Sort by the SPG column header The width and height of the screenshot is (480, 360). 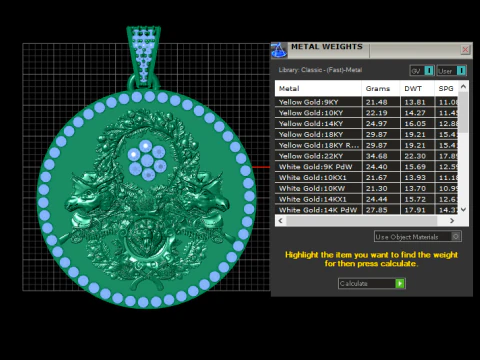point(446,88)
